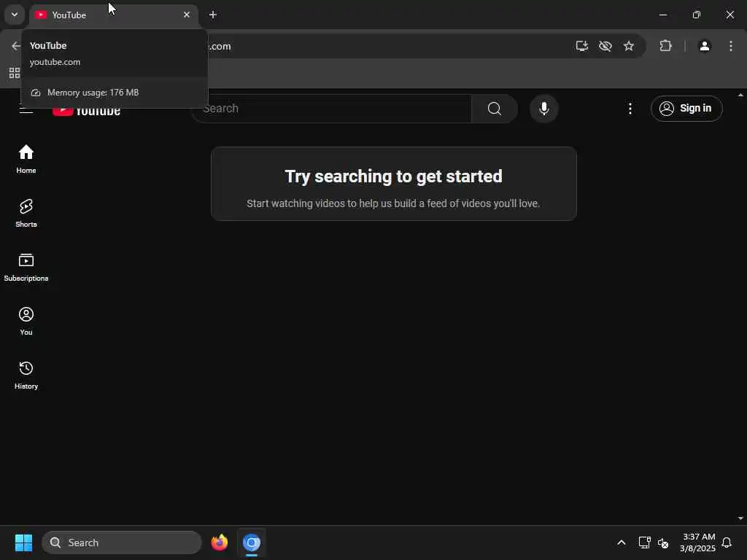Toggle the YouTube hamburger guide menu

click(26, 111)
